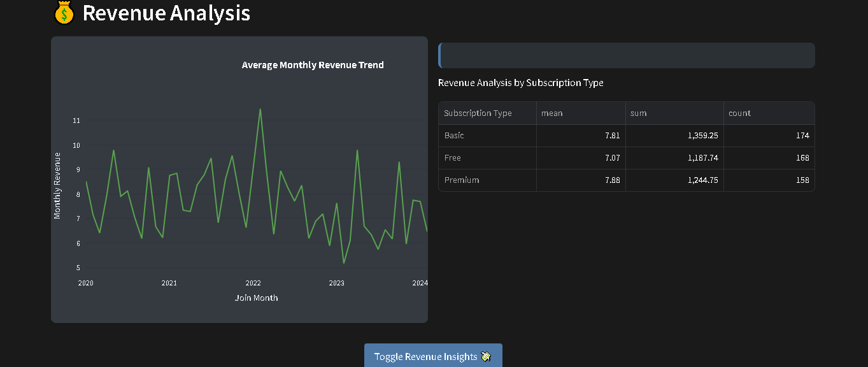This screenshot has width=868, height=367.
Task: Click the chart title Average Monthly Revenue Trend
Action: tap(312, 64)
